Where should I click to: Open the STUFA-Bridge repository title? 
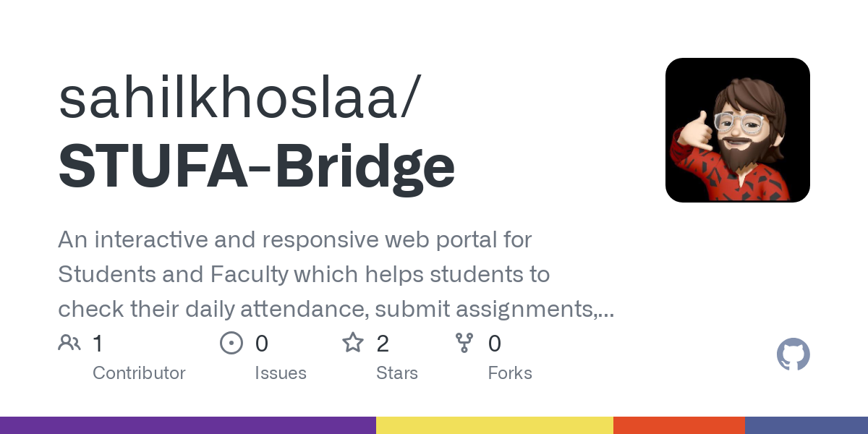(256, 166)
